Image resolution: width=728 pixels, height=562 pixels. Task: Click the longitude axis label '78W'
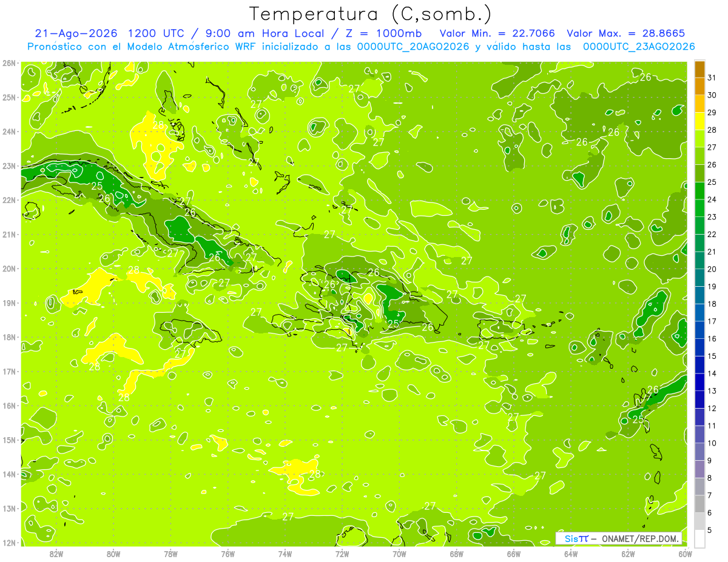tap(170, 554)
